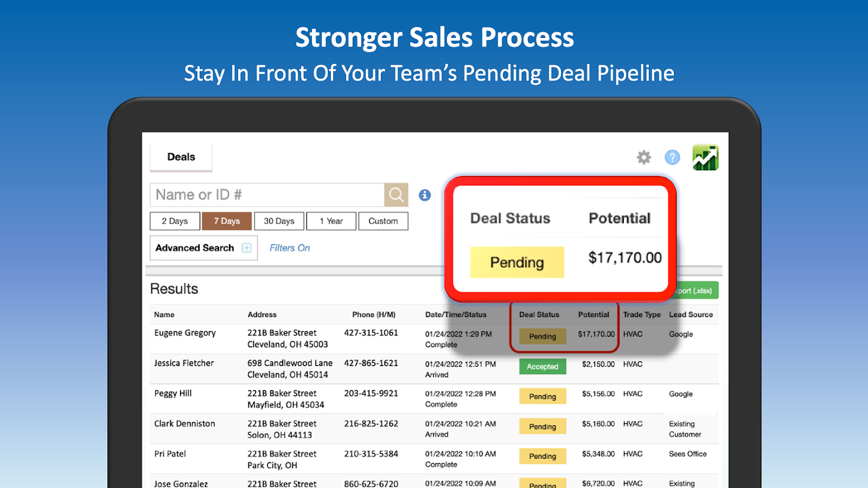This screenshot has height=488, width=868.
Task: Select the 2 Days range filter
Action: tap(175, 221)
